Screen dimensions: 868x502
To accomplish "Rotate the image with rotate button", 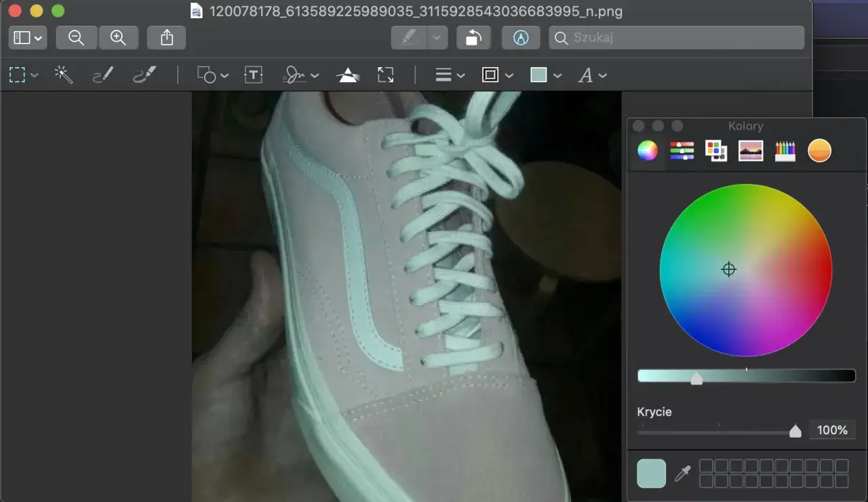I will pyautogui.click(x=473, y=38).
